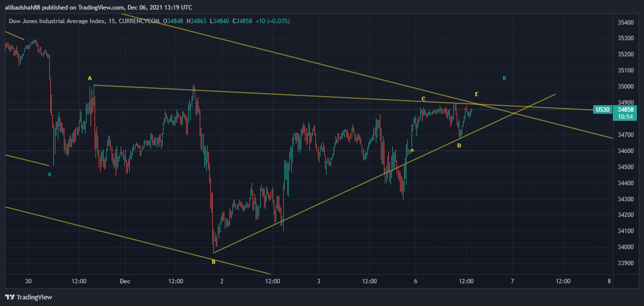Click the US30 symbol tag
This screenshot has width=644, height=306.
point(602,109)
